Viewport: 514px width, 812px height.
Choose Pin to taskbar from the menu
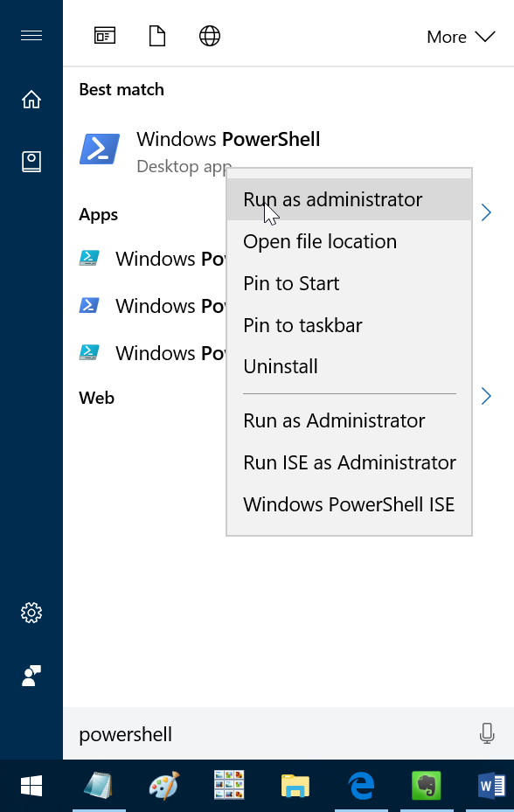302,324
